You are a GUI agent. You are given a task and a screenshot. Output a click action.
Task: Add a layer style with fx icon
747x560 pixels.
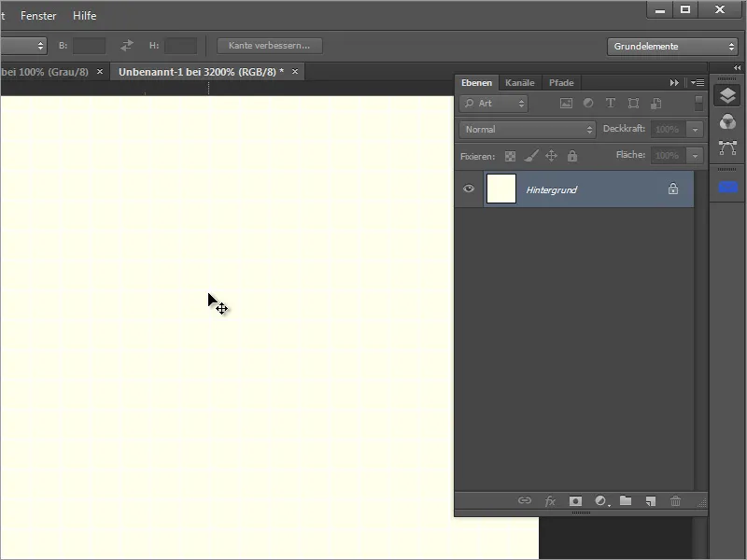tap(550, 501)
